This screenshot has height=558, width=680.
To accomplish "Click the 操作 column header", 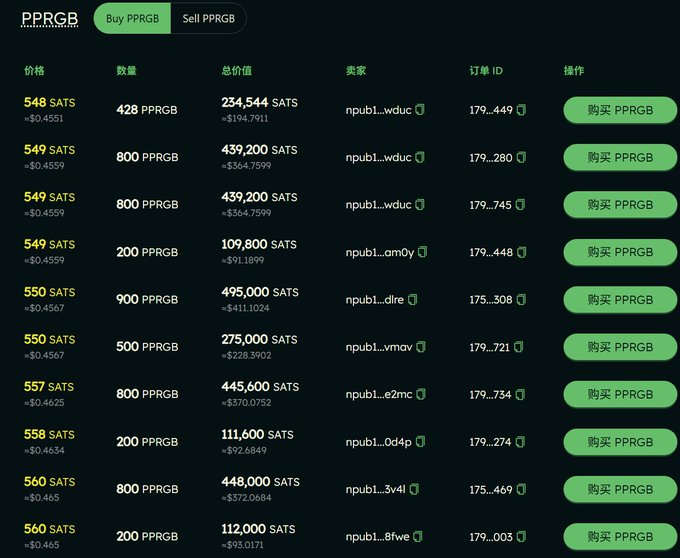I will [x=574, y=70].
